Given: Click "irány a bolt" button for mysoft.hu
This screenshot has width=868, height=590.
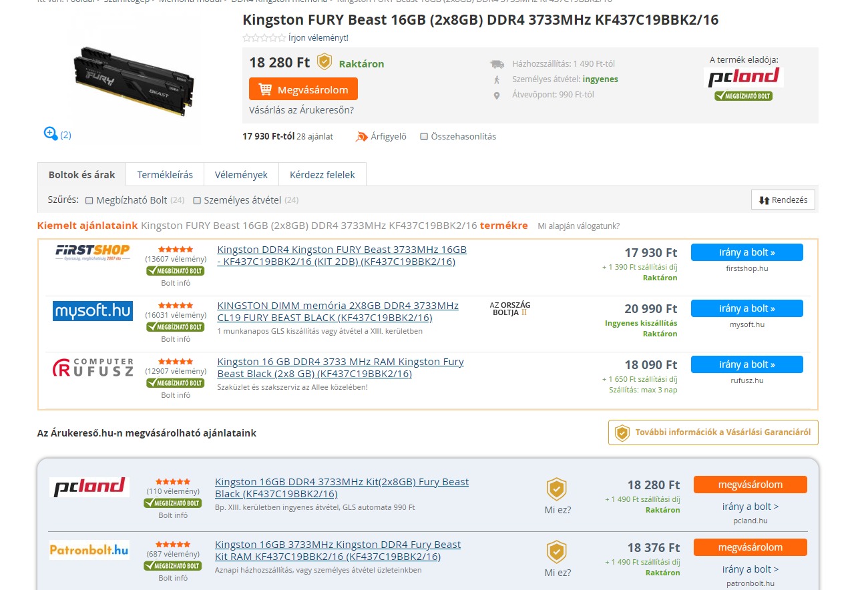Looking at the screenshot, I should point(747,308).
